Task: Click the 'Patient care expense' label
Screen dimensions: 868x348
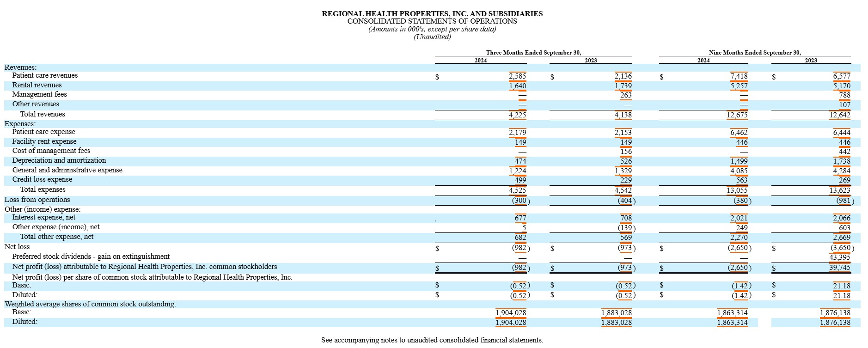Action: (x=43, y=132)
